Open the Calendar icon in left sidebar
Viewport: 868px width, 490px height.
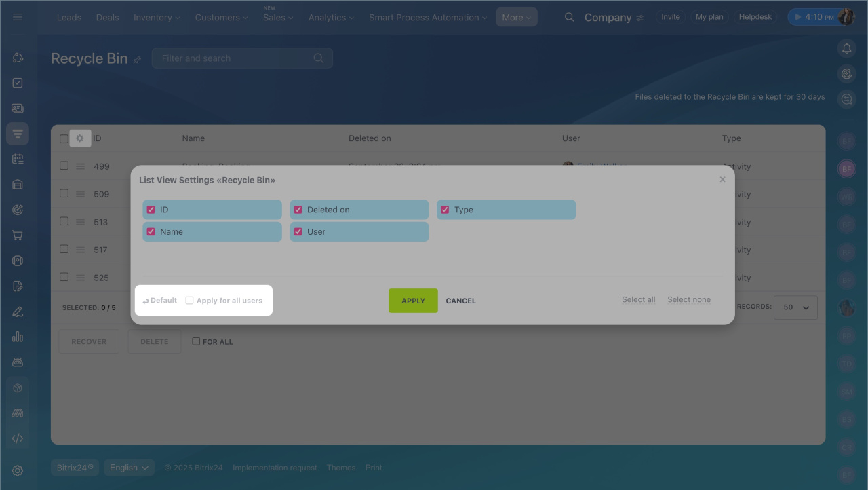pos(18,159)
